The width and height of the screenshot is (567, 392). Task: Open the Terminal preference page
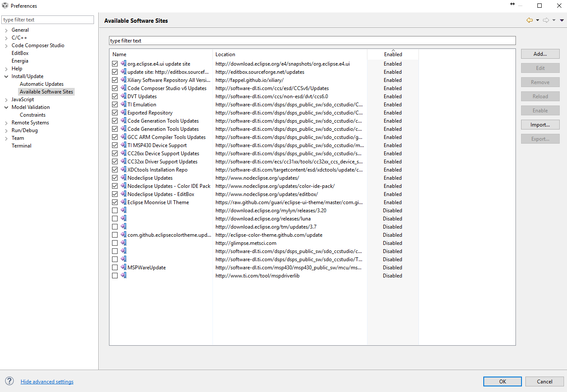coord(21,146)
